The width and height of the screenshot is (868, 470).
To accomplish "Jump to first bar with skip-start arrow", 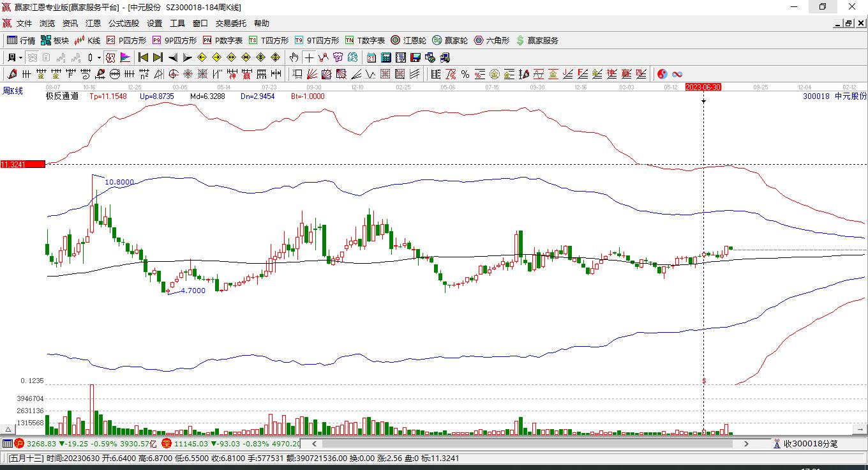I will pyautogui.click(x=144, y=57).
